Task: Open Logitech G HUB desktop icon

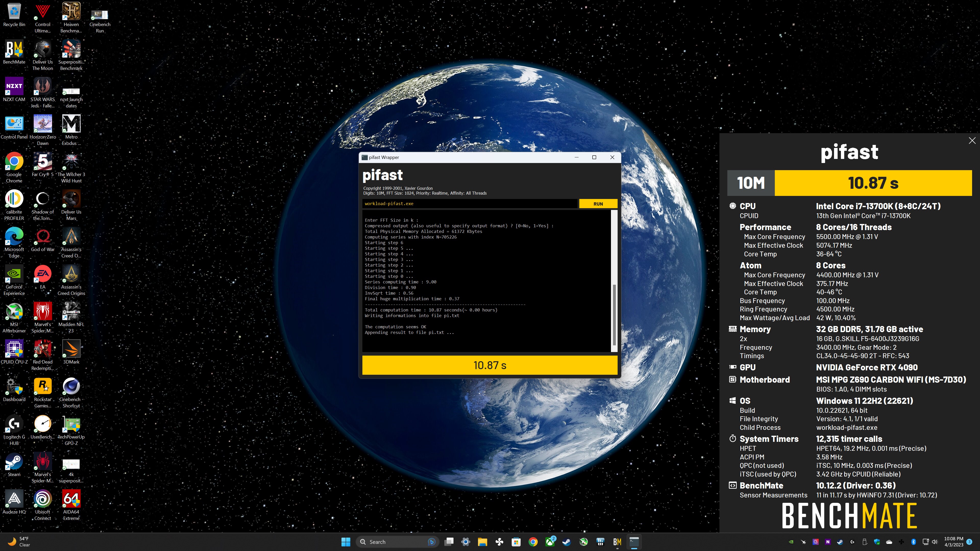Action: click(14, 430)
